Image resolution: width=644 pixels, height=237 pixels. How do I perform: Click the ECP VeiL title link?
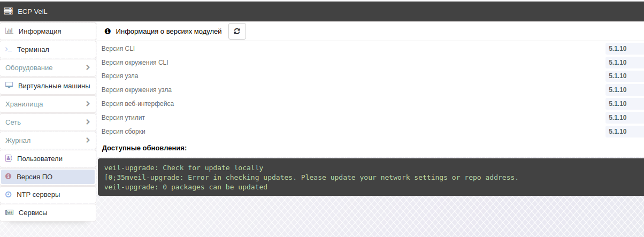click(32, 11)
